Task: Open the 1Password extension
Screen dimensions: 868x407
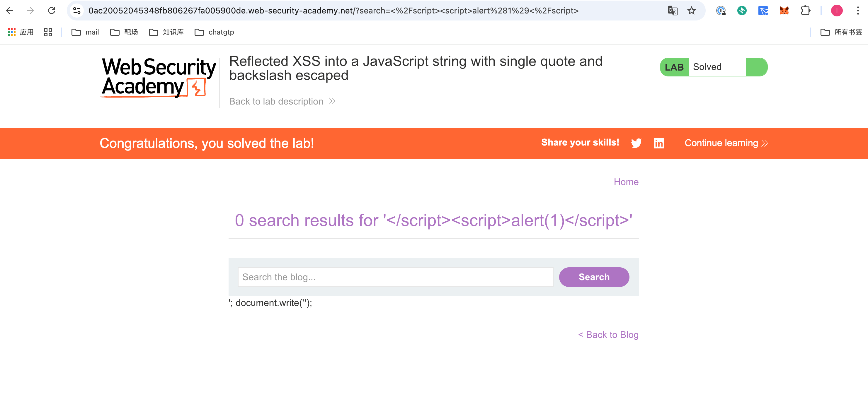Action: click(721, 11)
